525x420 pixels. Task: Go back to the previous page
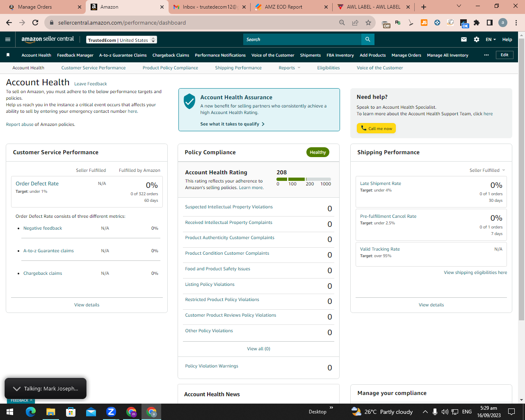point(9,23)
